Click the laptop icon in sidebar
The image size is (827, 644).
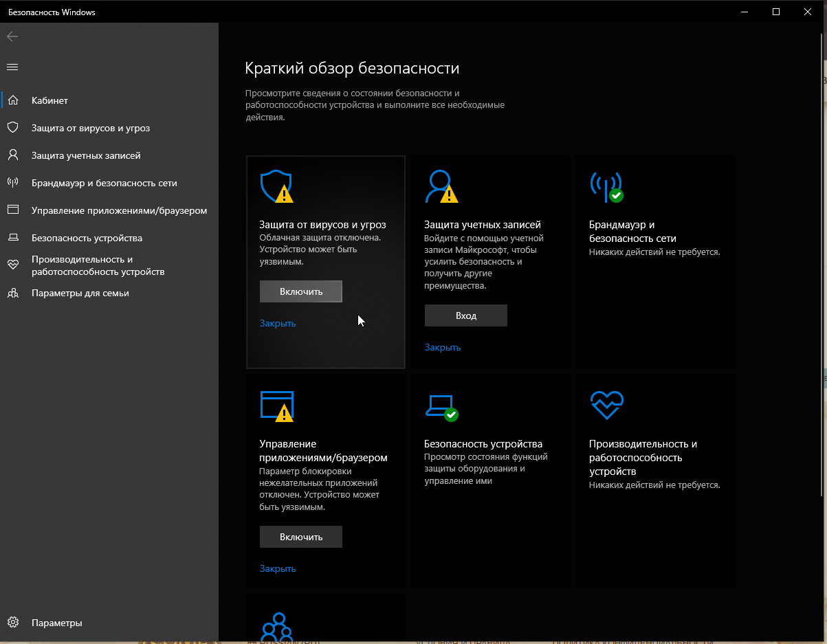[12, 238]
